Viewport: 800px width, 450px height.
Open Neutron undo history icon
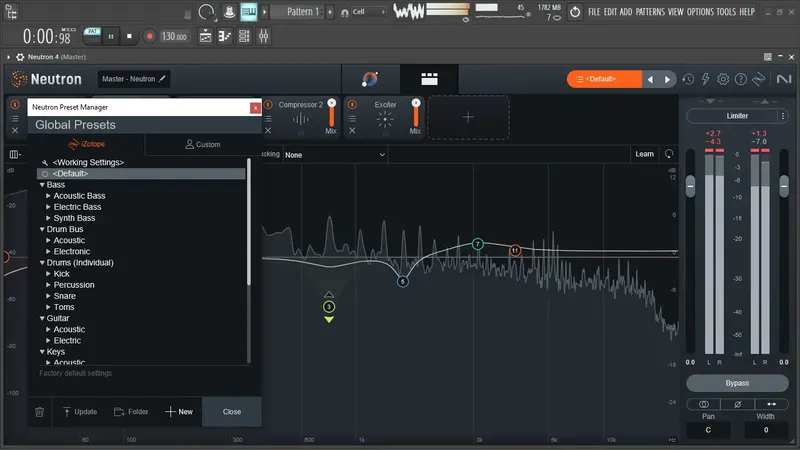[x=688, y=79]
